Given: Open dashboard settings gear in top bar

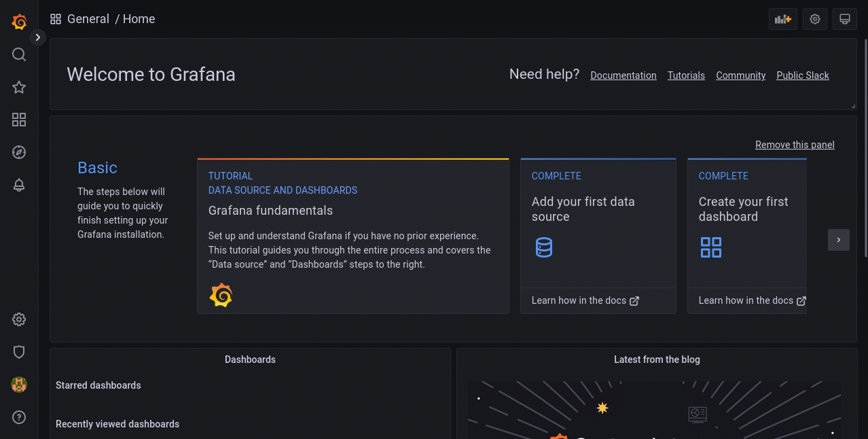Looking at the screenshot, I should click(814, 19).
